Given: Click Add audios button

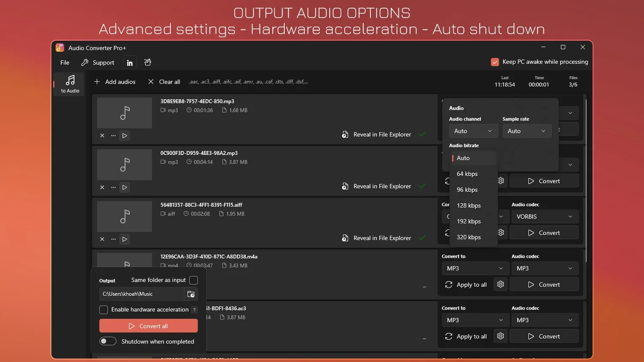Looking at the screenshot, I should (115, 82).
